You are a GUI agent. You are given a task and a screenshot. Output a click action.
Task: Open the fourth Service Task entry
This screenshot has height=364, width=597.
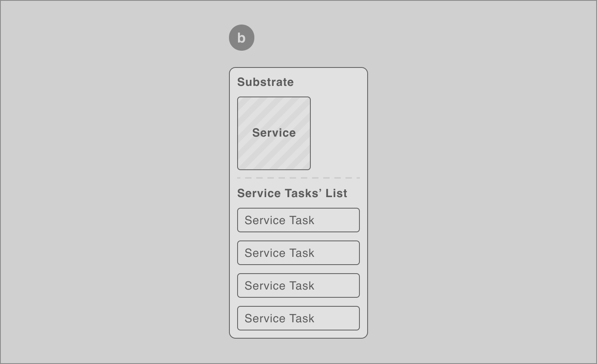click(298, 318)
